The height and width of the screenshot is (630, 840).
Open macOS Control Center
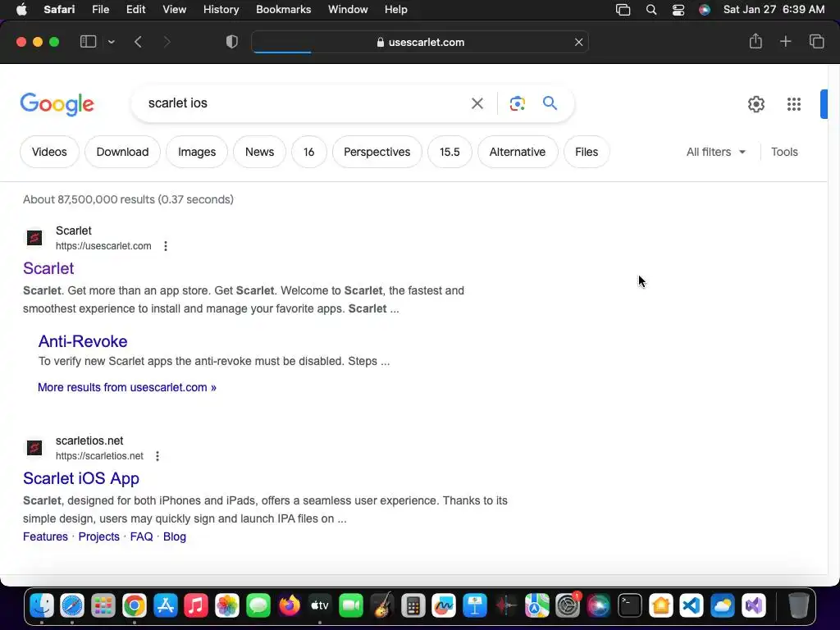point(678,10)
